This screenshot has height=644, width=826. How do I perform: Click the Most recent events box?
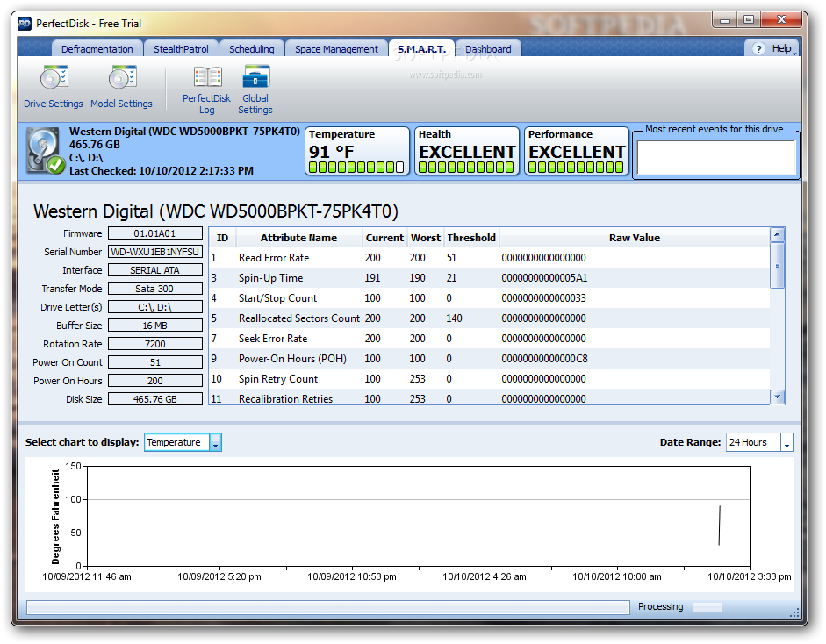715,158
